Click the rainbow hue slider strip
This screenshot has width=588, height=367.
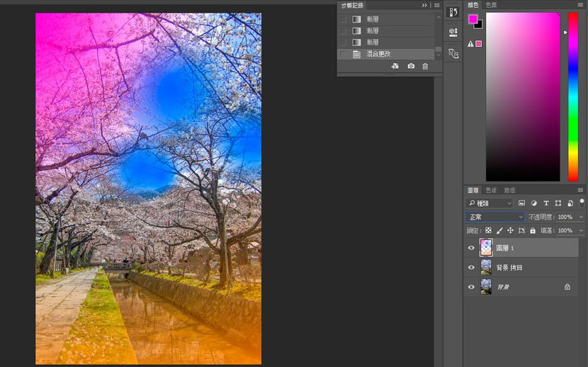pyautogui.click(x=573, y=97)
